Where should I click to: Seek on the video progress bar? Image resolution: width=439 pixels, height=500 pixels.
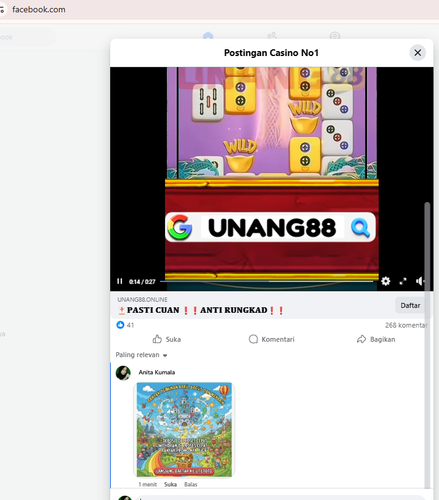266,282
